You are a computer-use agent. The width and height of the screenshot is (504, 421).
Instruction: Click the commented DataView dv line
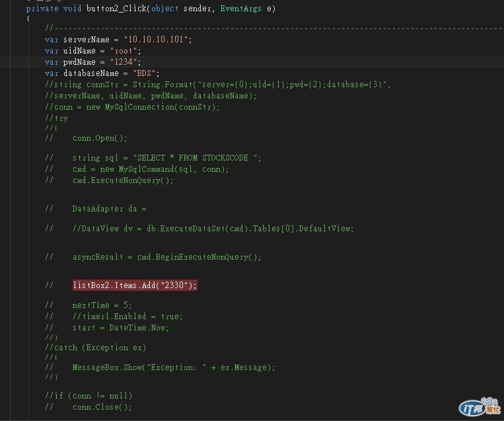coord(199,229)
